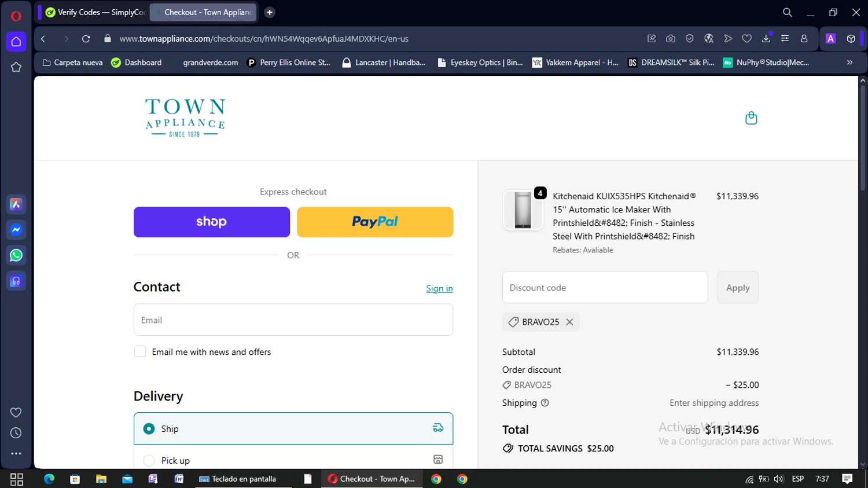The image size is (868, 488).
Task: Open the shopping bag cart icon
Action: [x=751, y=118]
